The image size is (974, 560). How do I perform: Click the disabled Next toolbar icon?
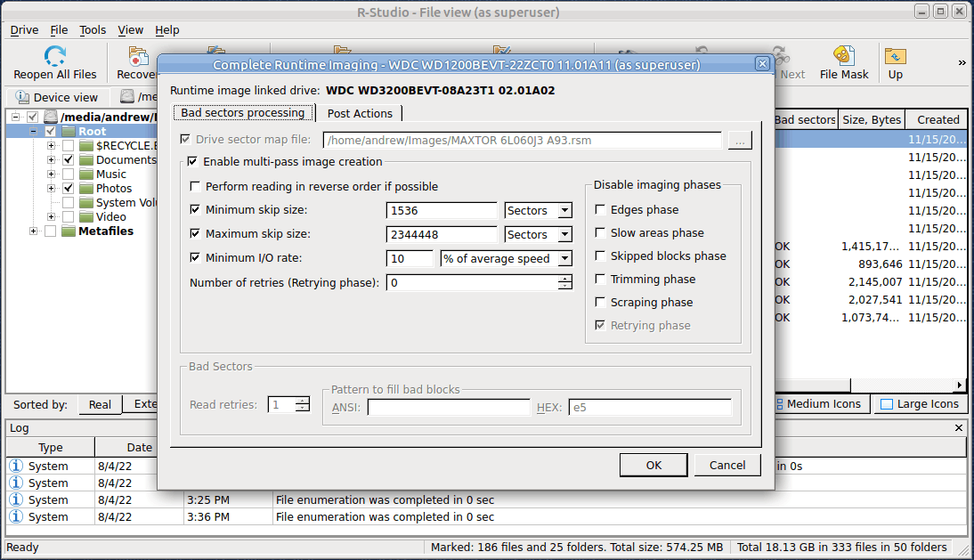click(x=780, y=56)
